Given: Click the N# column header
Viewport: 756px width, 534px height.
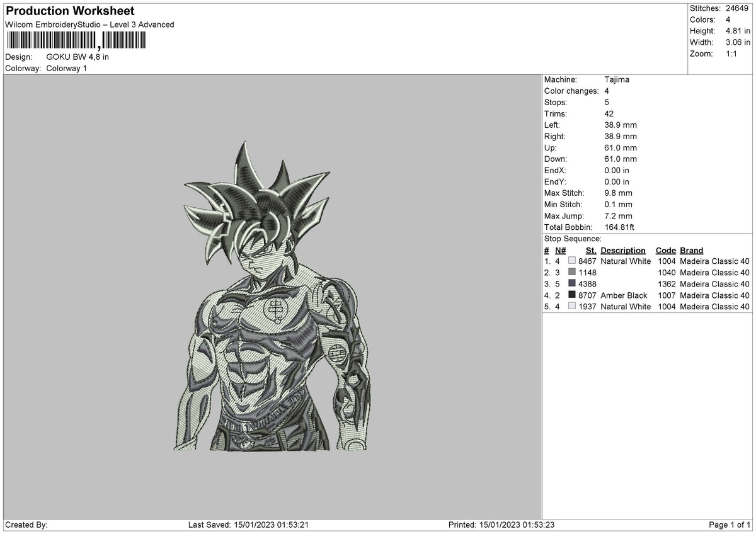Looking at the screenshot, I should point(560,250).
